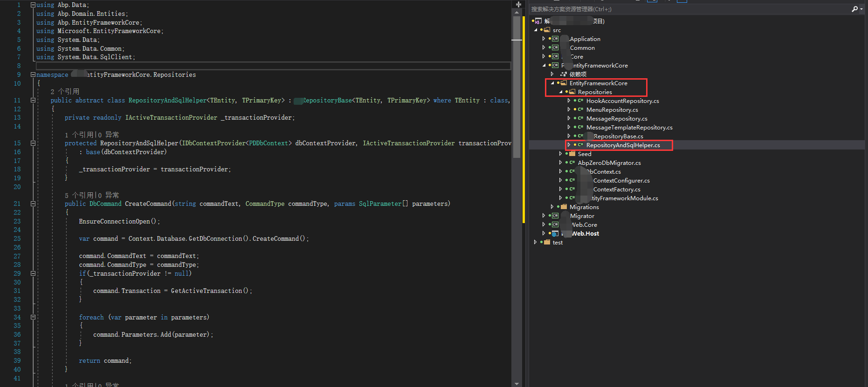Select the Web.Core project
This screenshot has width=868, height=387.
pyautogui.click(x=584, y=224)
